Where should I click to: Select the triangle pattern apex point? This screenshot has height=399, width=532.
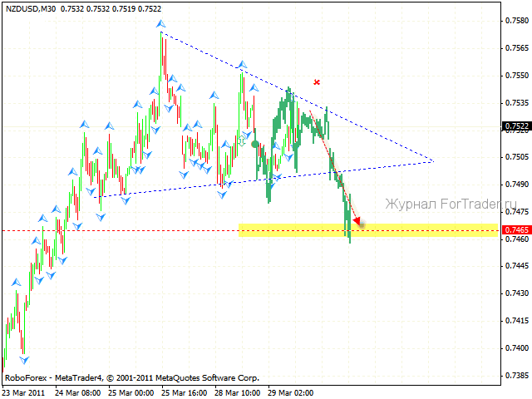click(x=433, y=160)
